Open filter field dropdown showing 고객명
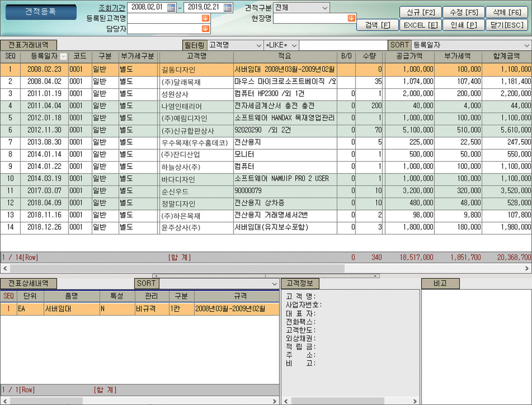The width and height of the screenshot is (532, 405). click(x=235, y=45)
